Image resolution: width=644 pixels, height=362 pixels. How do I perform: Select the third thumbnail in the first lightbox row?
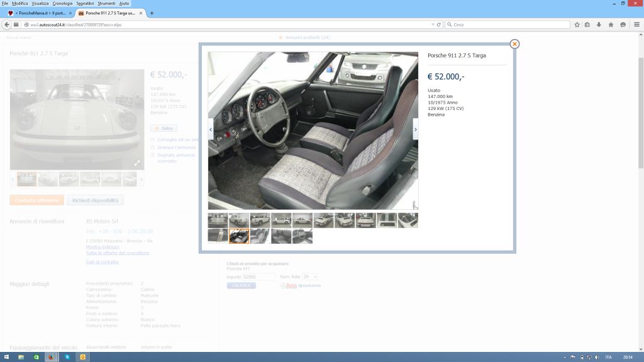click(260, 221)
